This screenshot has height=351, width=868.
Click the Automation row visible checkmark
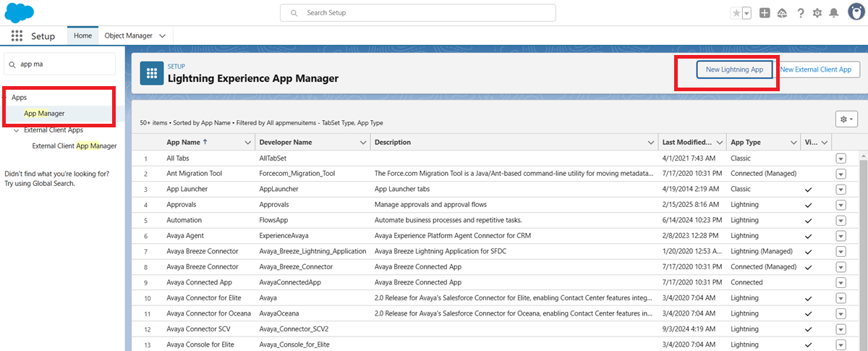point(809,220)
